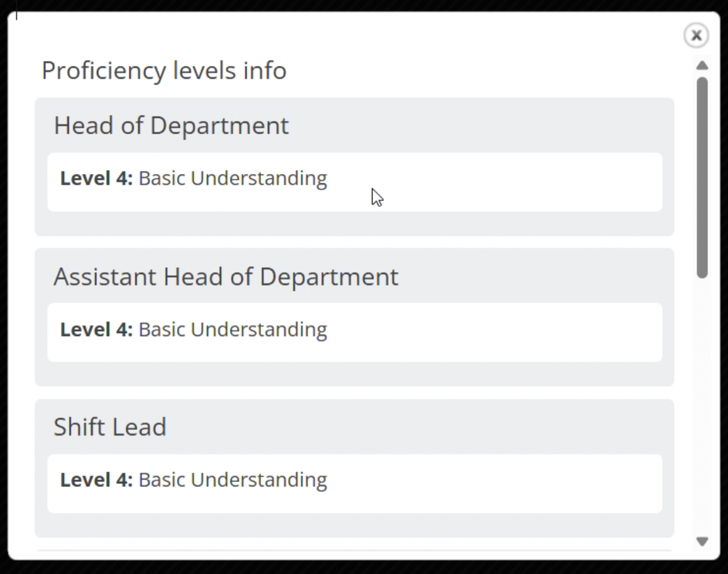Click "Basic Understanding" under Assistant Head of Department
Viewport: 728px width, 574px height.
pyautogui.click(x=233, y=329)
